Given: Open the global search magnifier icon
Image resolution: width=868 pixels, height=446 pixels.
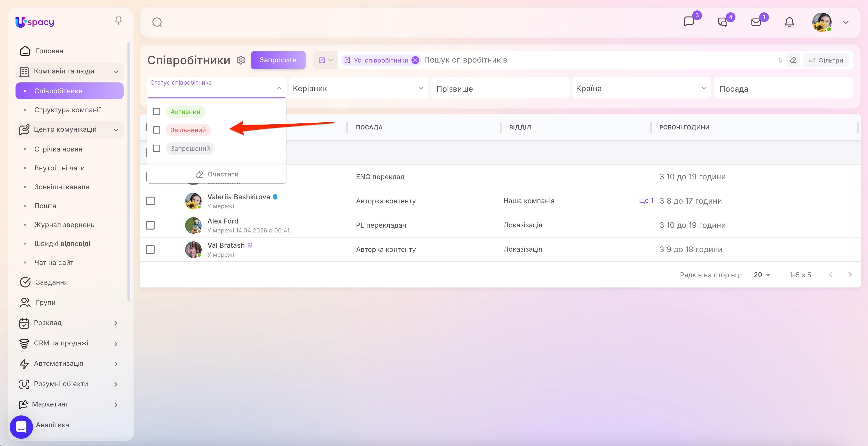Looking at the screenshot, I should pyautogui.click(x=157, y=23).
